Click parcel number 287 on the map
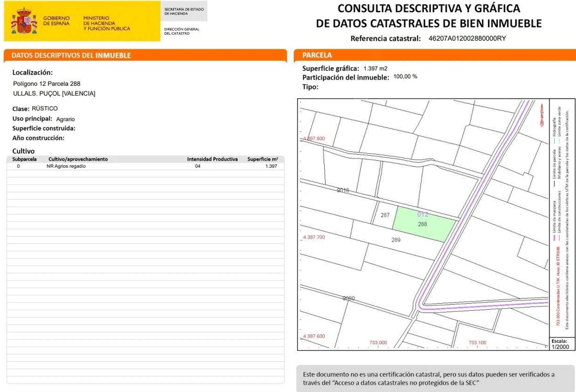Image resolution: width=576 pixels, height=392 pixels. click(385, 215)
